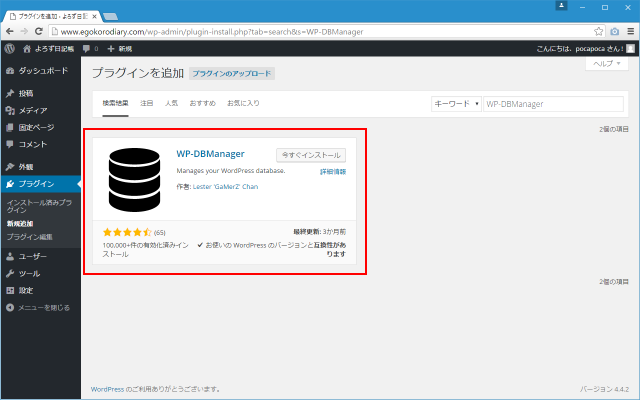Click the star rating of WP-DBManager

(x=127, y=232)
